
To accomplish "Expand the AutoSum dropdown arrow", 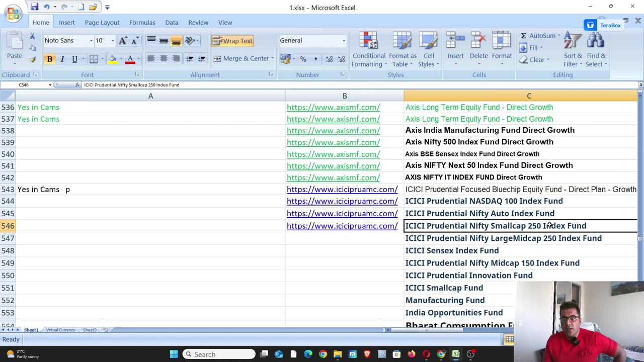I will coord(558,36).
